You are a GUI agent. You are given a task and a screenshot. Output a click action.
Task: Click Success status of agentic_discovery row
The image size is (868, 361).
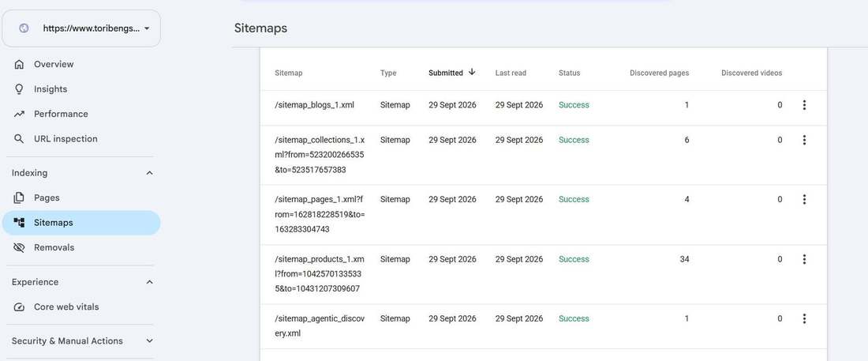pos(574,319)
